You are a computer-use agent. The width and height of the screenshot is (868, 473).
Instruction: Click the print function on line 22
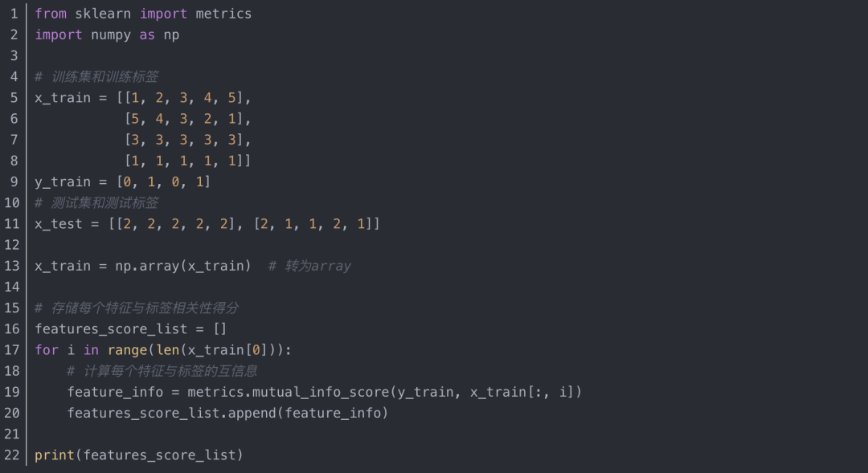tap(55, 455)
